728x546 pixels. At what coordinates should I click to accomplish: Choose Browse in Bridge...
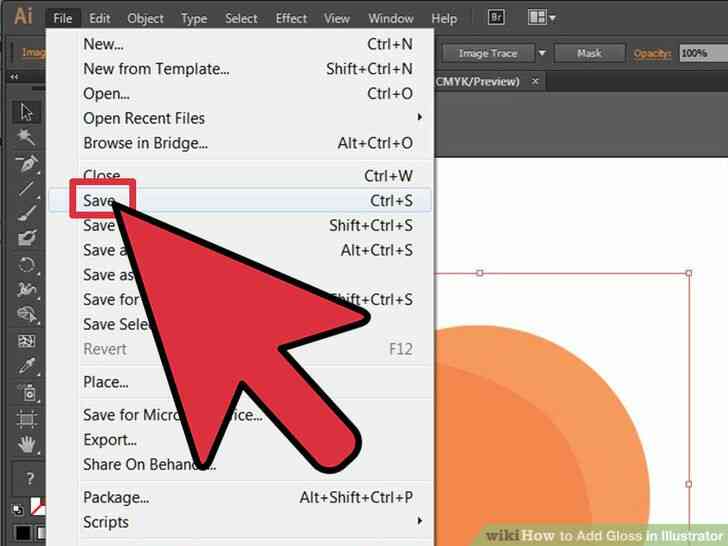(x=240, y=143)
